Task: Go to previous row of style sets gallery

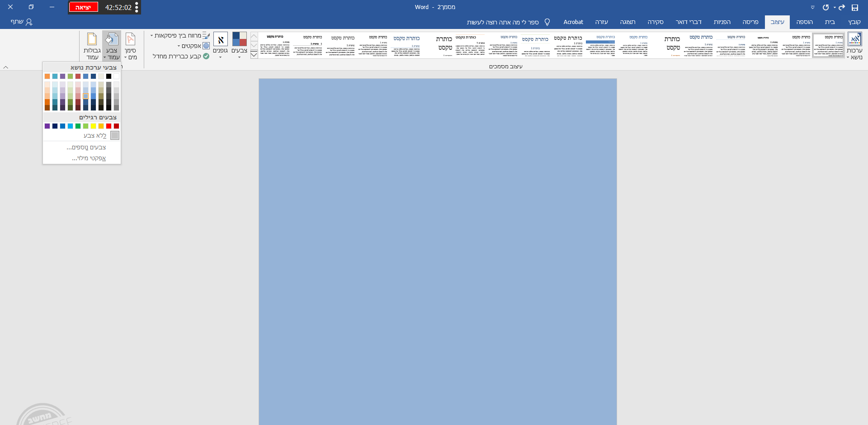Action: pos(254,37)
